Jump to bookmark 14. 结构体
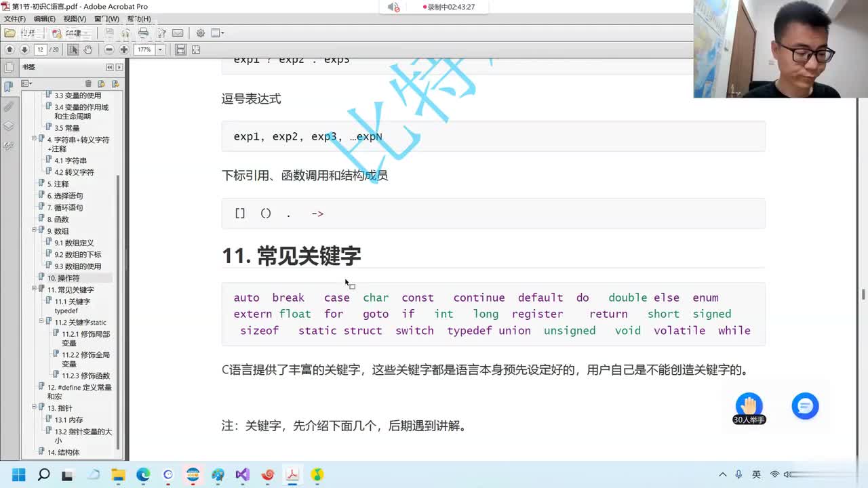The height and width of the screenshot is (488, 868). tap(63, 452)
